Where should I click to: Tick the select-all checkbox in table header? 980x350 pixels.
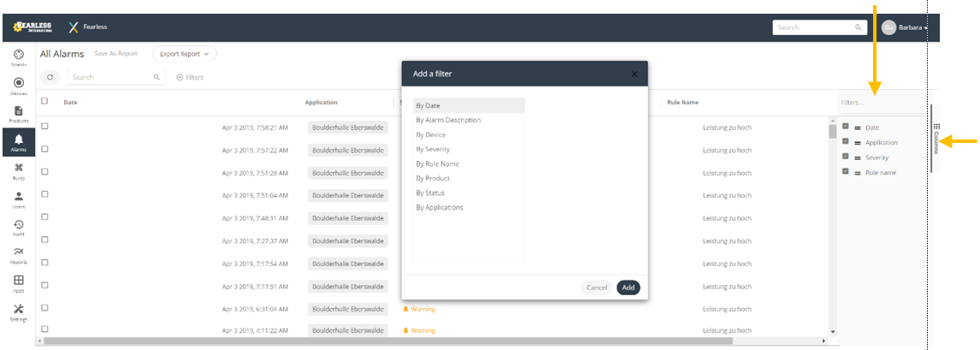(x=44, y=101)
